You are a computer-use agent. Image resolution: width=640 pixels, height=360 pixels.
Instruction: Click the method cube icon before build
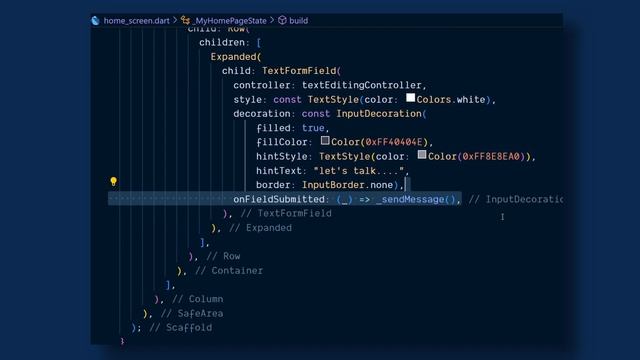(x=282, y=20)
